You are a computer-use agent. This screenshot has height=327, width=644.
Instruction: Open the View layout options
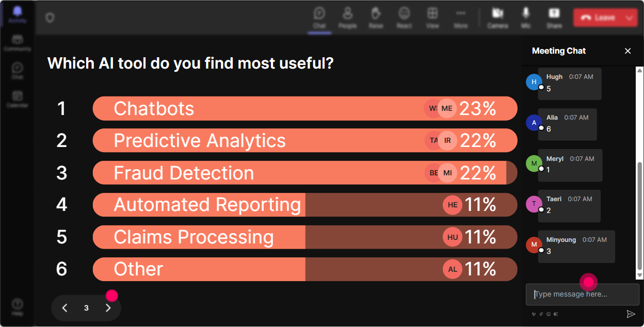tap(432, 18)
